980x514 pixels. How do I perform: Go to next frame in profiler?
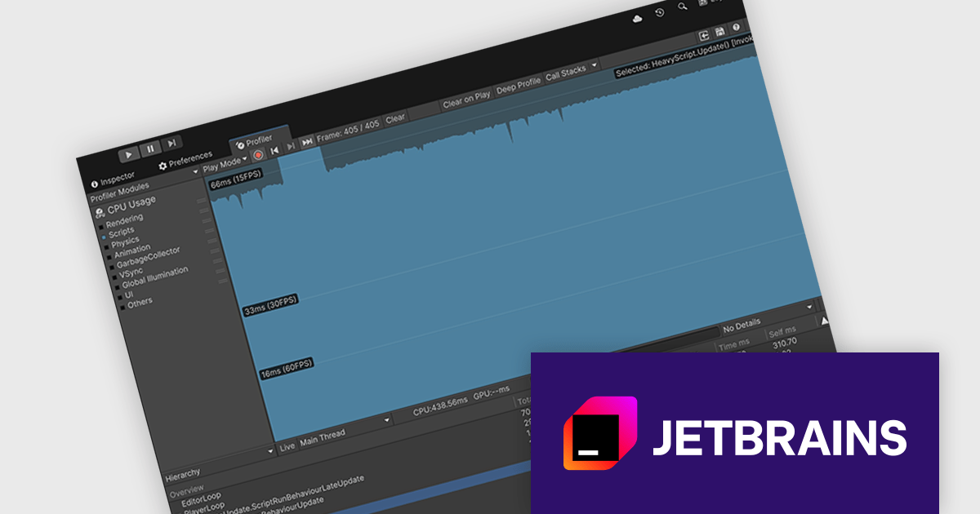tap(291, 146)
